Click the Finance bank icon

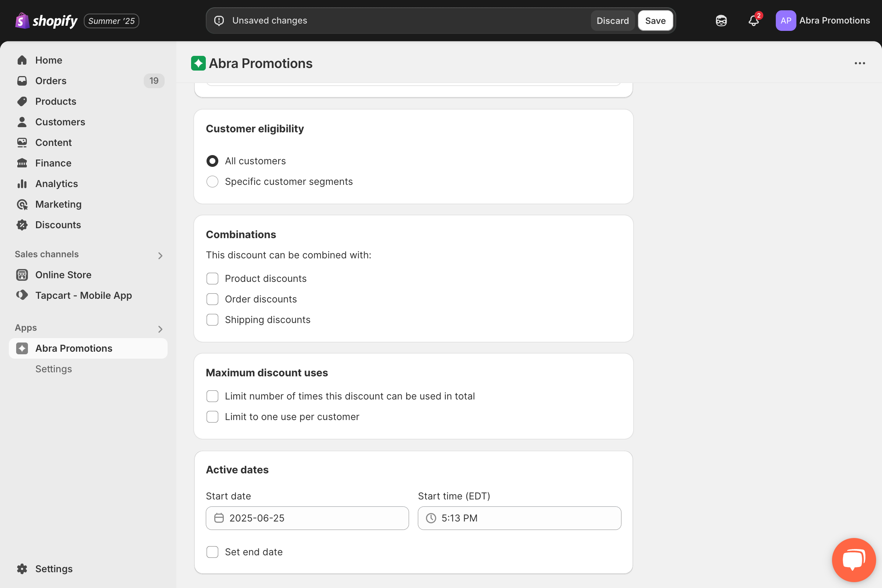click(22, 163)
